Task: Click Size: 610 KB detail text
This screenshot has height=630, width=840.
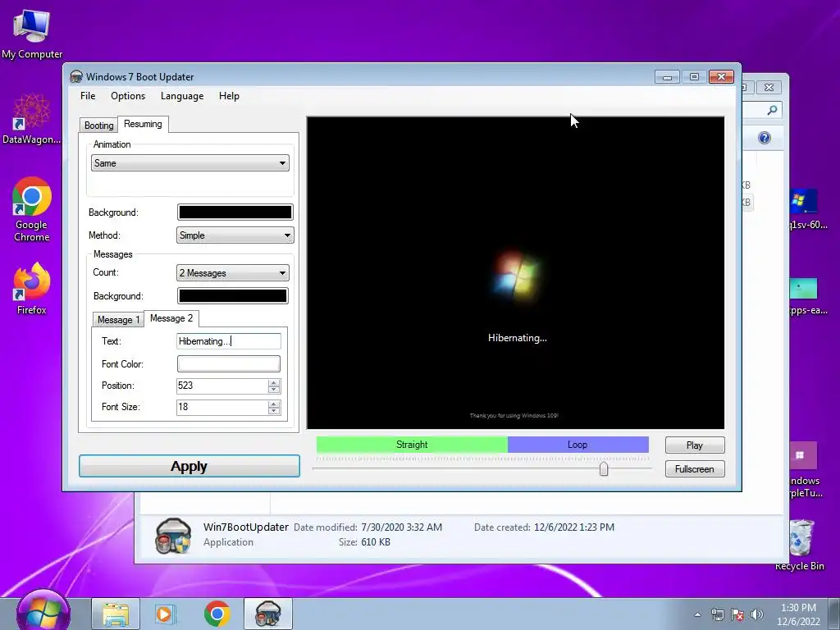Action: tap(364, 542)
